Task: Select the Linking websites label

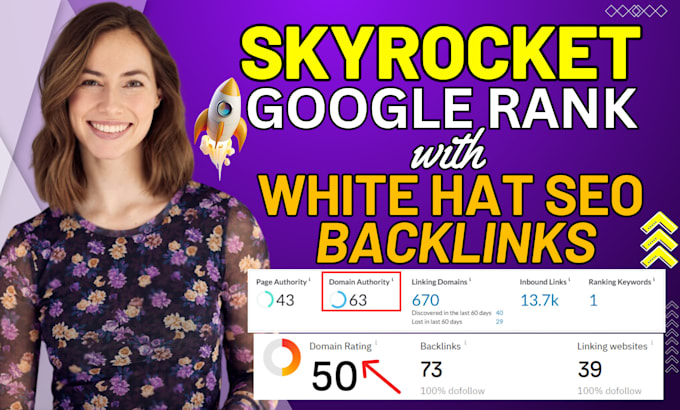Action: coord(612,346)
